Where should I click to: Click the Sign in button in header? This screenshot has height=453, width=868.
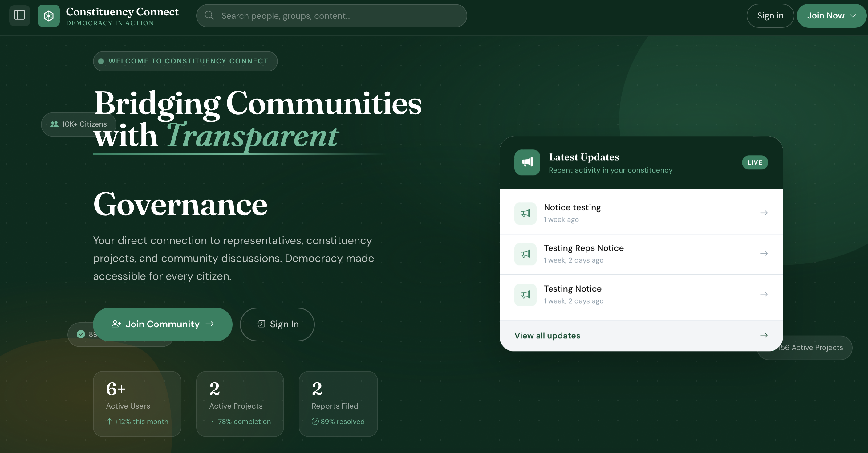770,15
